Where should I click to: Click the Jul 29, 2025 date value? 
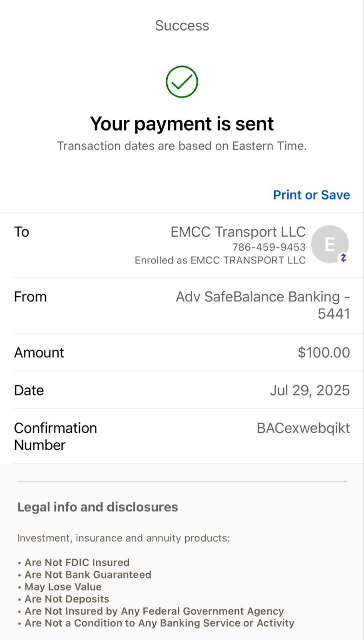pyautogui.click(x=310, y=390)
